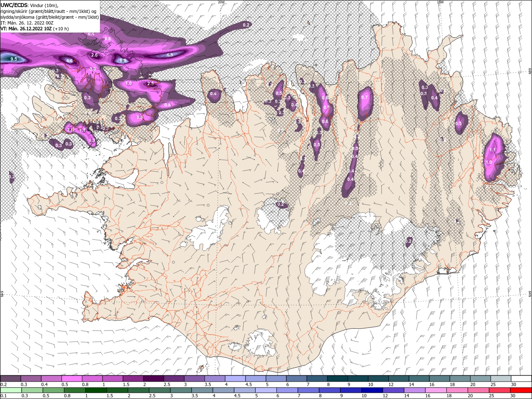The image size is (532, 399).
Task: Click the 0.7 snowfall value in the north
Action: 365,97
